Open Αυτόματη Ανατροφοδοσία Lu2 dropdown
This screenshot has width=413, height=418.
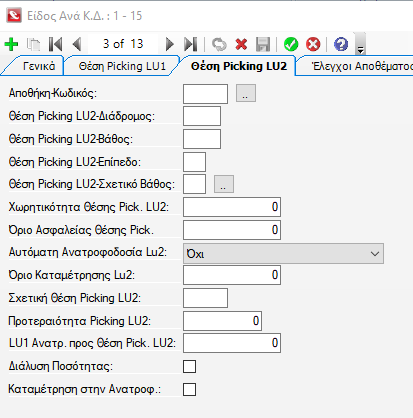tap(283, 253)
